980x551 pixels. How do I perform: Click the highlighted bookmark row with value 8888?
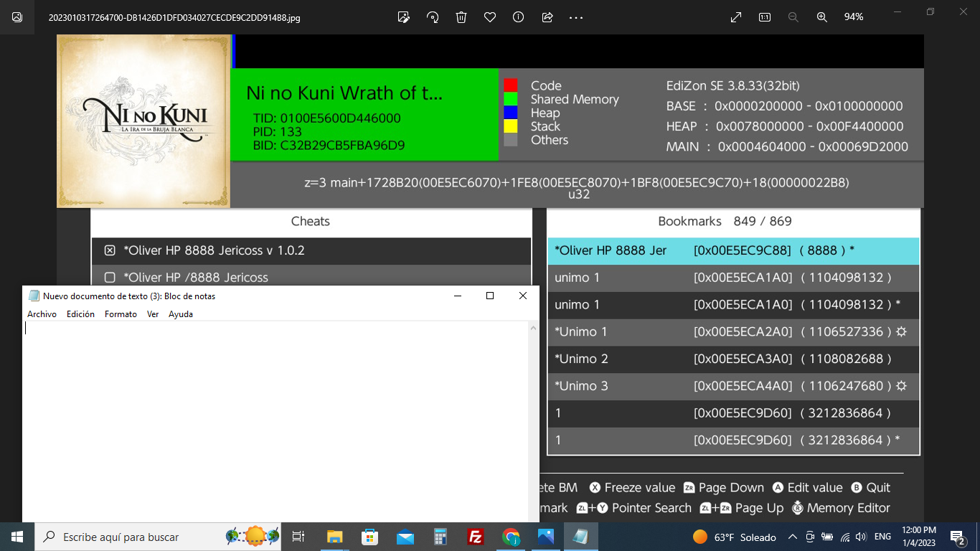(x=733, y=251)
